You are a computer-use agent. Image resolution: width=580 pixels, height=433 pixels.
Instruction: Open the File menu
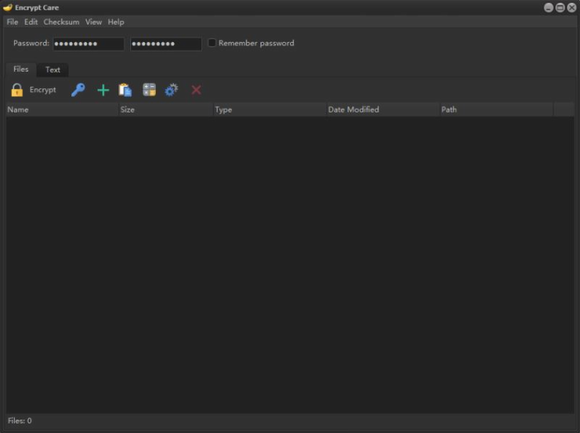pos(12,22)
